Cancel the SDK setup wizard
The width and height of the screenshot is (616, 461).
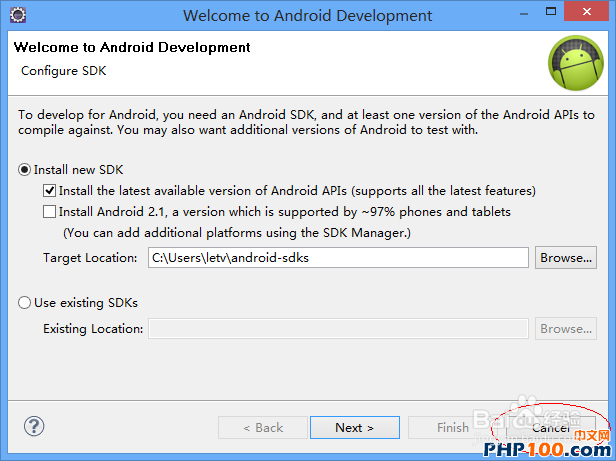[x=551, y=428]
